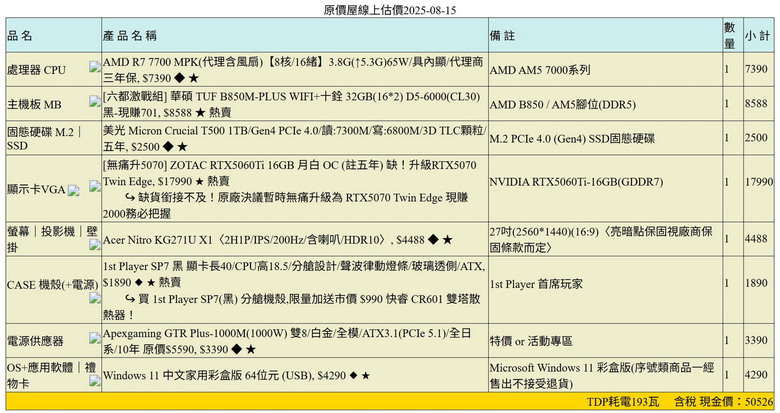Click the image icon in the 電源供應器 row
The image size is (780, 413).
point(95,338)
